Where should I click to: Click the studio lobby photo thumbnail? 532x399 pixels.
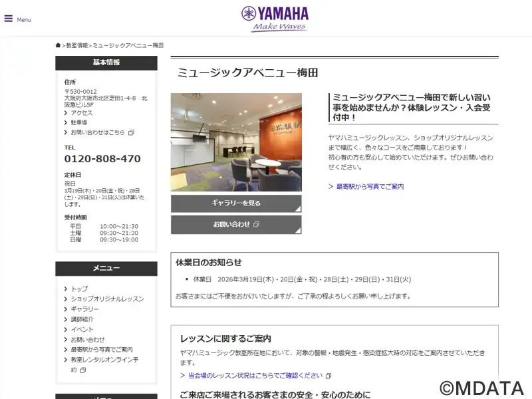[x=236, y=142]
